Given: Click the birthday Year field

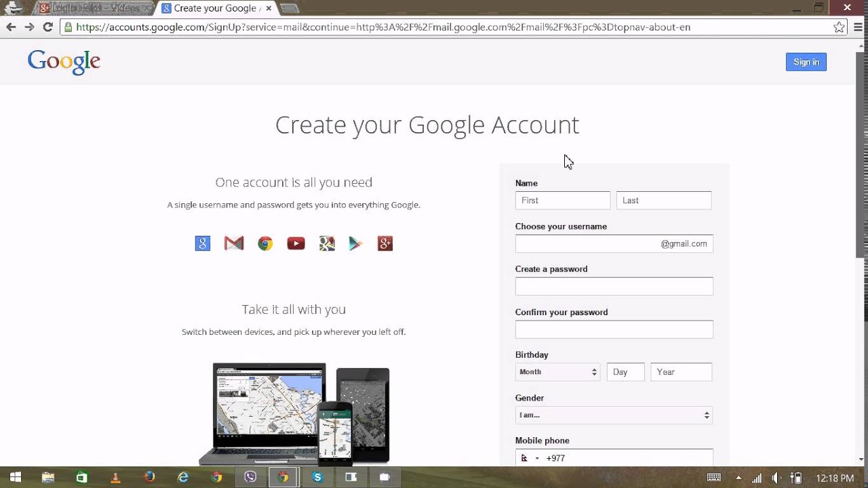Looking at the screenshot, I should pos(682,372).
